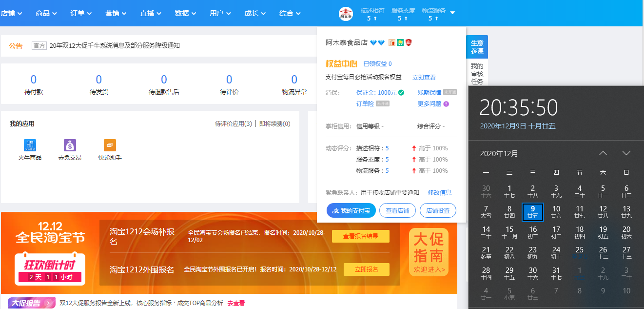This screenshot has width=644, height=309.
Task: Click 修改信息 link for emergency contact
Action: tap(440, 192)
